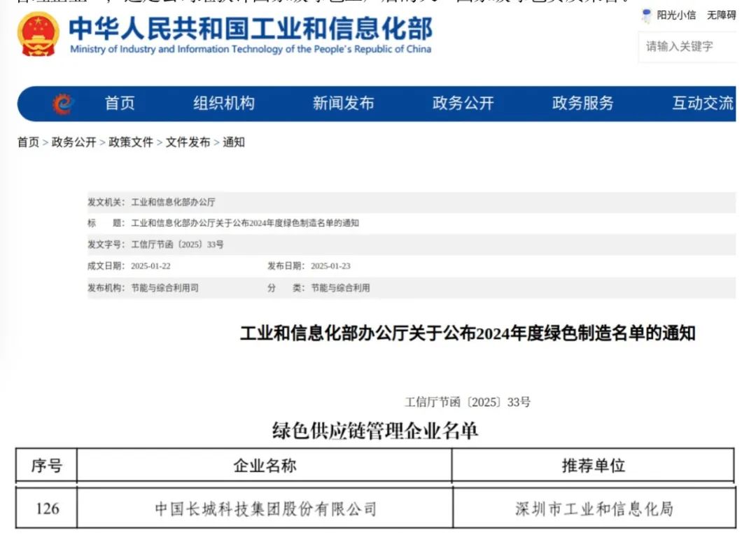Click the 发文字号 value 工信厅节函〔2025〕33号 in metadata
The height and width of the screenshot is (547, 756).
(177, 244)
